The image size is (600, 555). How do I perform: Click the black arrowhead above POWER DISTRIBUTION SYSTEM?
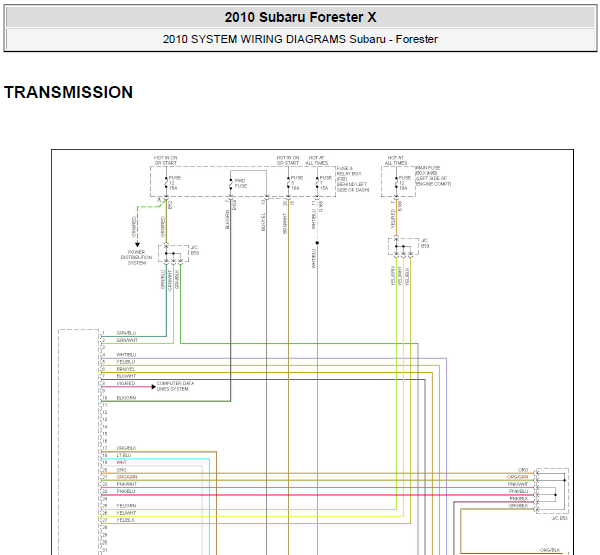[137, 245]
